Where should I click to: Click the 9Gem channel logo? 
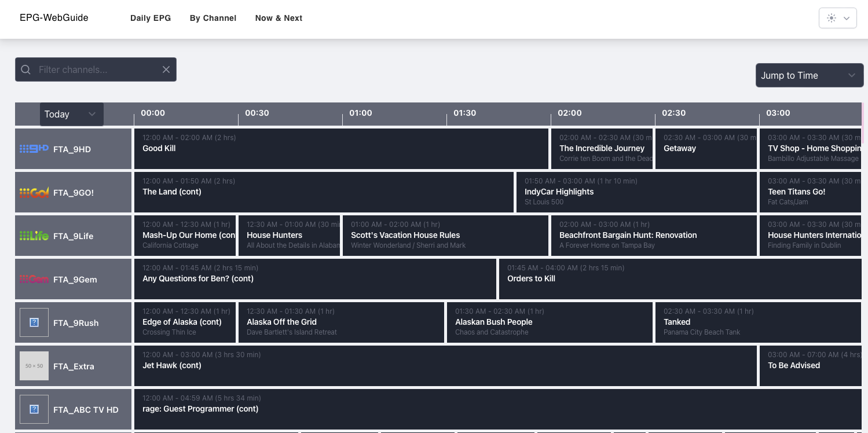[x=34, y=279]
